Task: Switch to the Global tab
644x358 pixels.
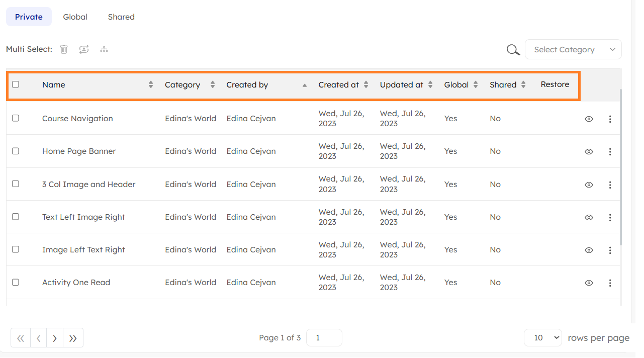Action: pos(75,17)
